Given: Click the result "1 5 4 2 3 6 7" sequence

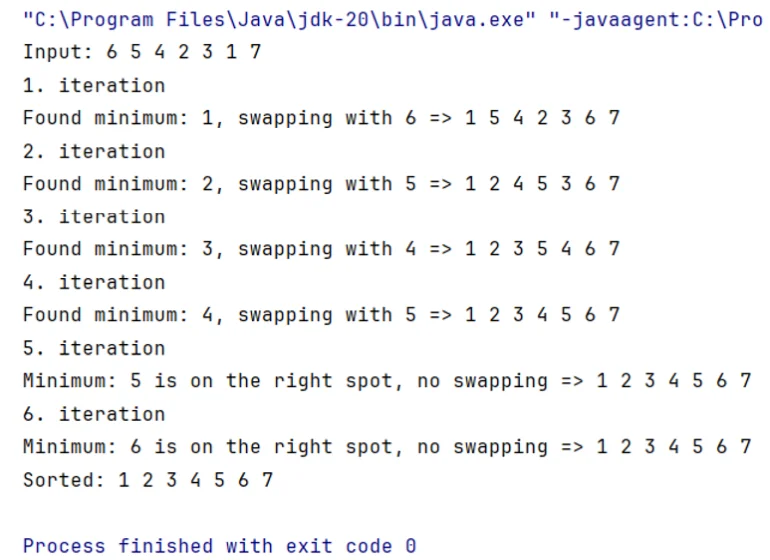Looking at the screenshot, I should [x=542, y=118].
